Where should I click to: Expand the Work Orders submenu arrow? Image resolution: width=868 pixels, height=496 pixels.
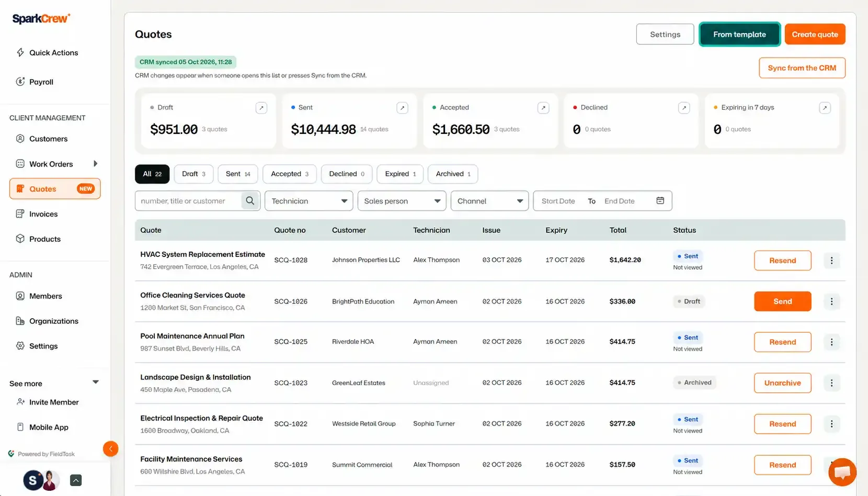(x=95, y=164)
